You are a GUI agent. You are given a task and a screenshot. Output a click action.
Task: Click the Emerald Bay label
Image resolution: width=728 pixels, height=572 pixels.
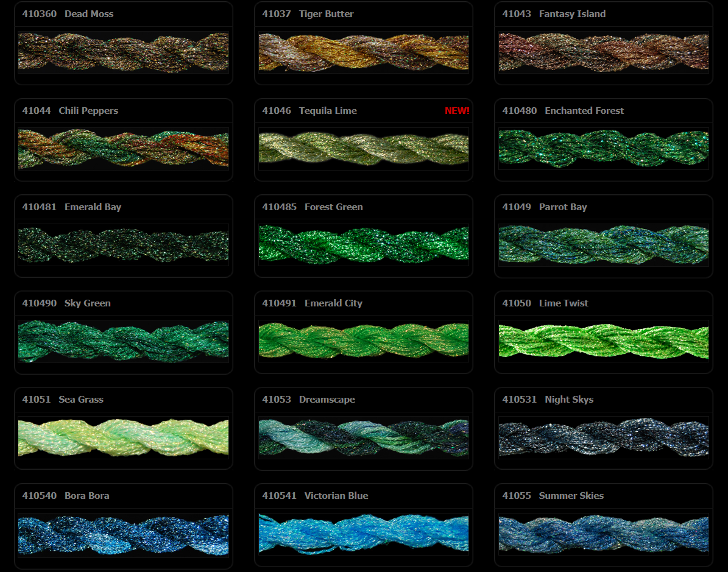coord(93,207)
